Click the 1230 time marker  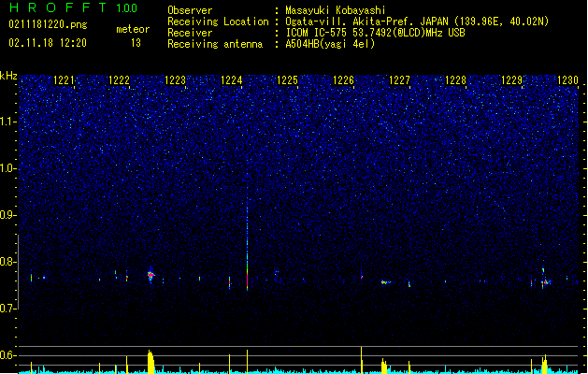point(567,80)
